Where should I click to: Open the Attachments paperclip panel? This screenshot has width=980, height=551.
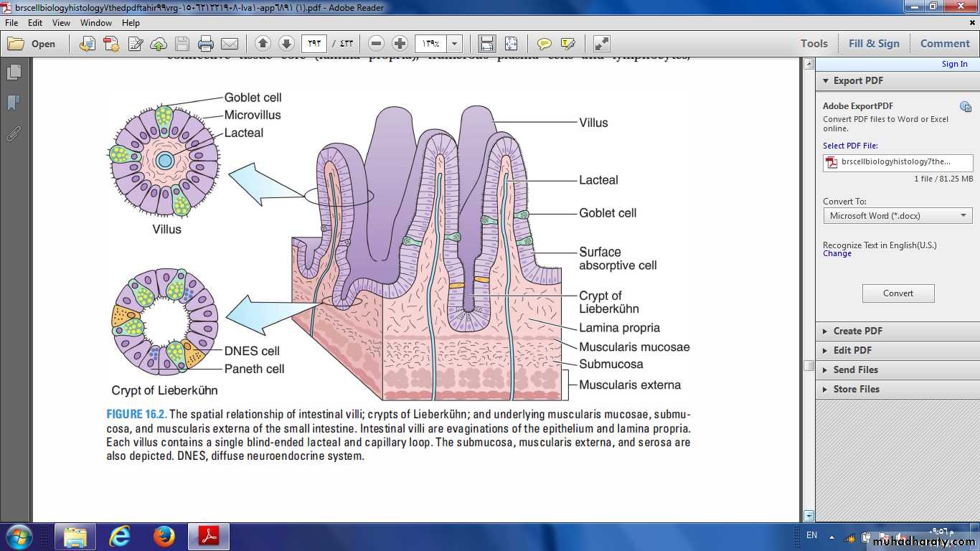coord(13,133)
